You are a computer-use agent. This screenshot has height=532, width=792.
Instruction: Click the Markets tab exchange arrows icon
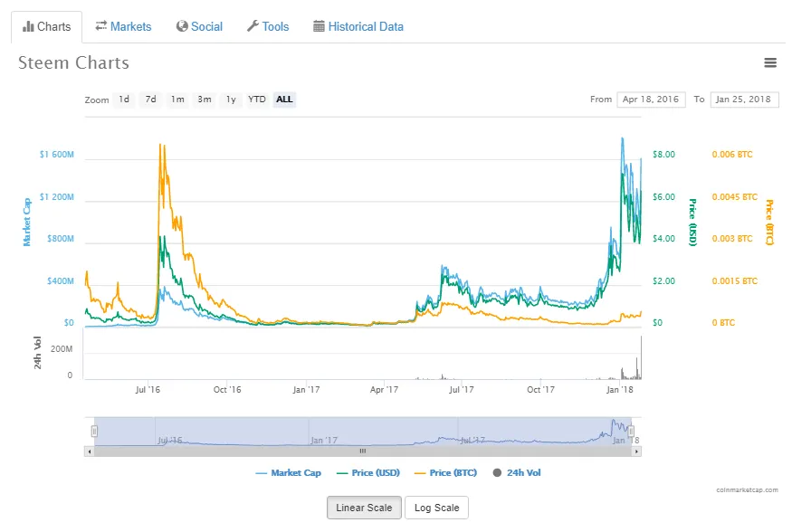pos(101,25)
